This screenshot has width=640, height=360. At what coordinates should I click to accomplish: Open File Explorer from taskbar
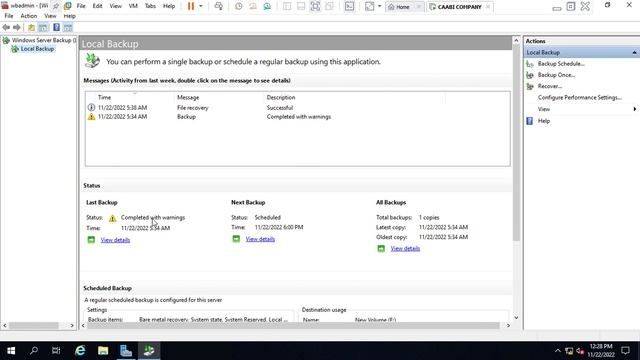click(103, 351)
